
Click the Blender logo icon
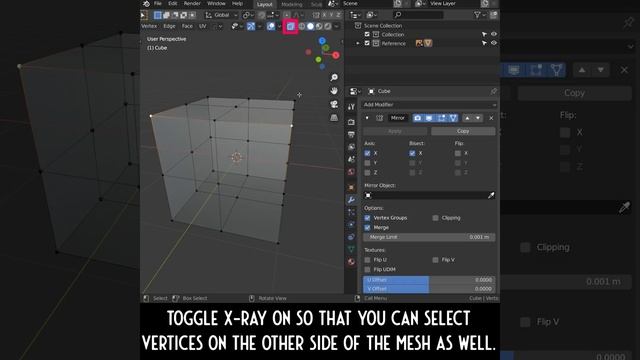tap(147, 4)
